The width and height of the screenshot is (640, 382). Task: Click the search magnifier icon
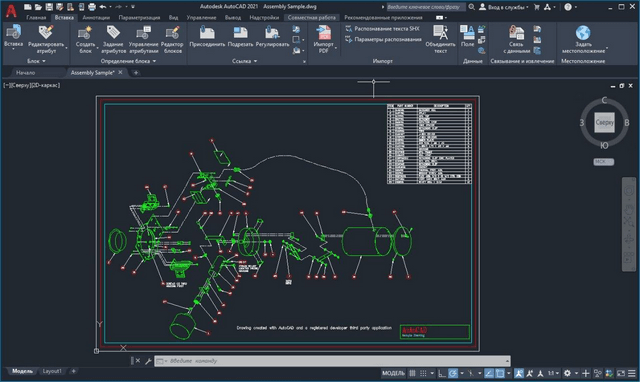[x=471, y=7]
